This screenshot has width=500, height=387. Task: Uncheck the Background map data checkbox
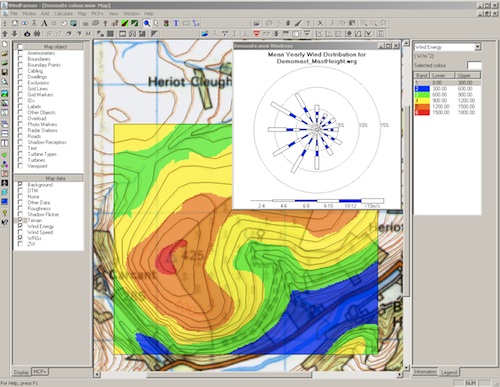click(20, 185)
